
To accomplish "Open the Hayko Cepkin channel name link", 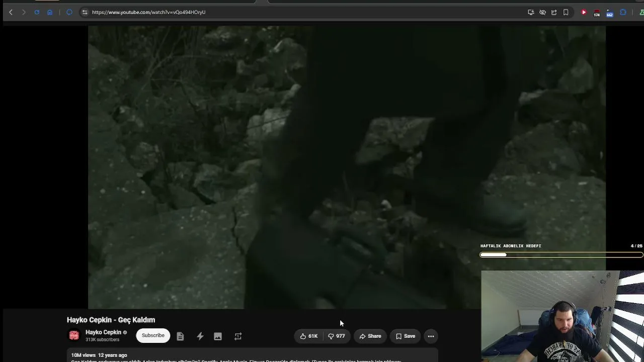I will [x=103, y=332].
